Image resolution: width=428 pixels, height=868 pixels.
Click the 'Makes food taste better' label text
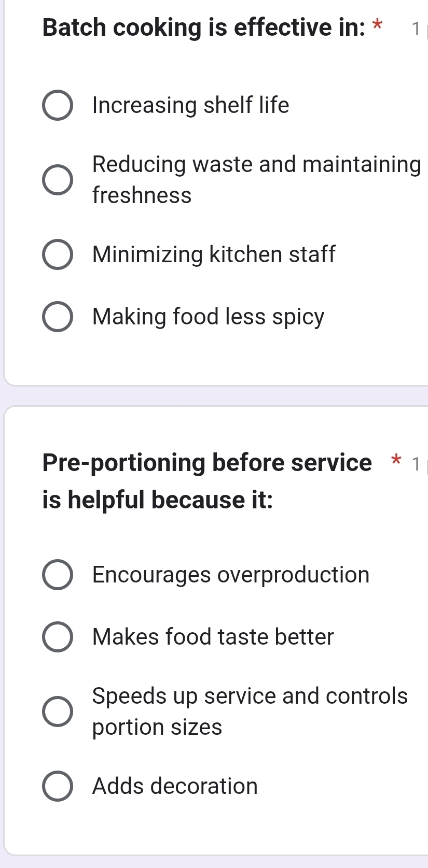[213, 637]
